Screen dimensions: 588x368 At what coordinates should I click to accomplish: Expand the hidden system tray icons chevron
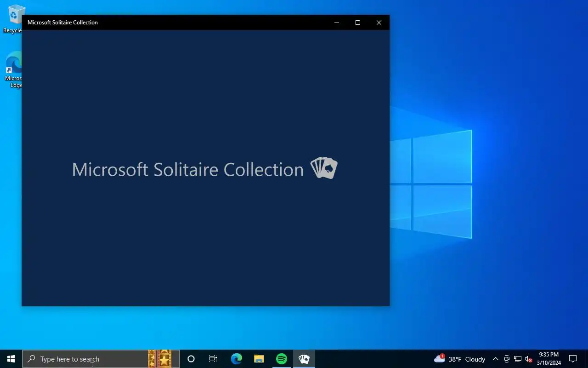click(495, 359)
